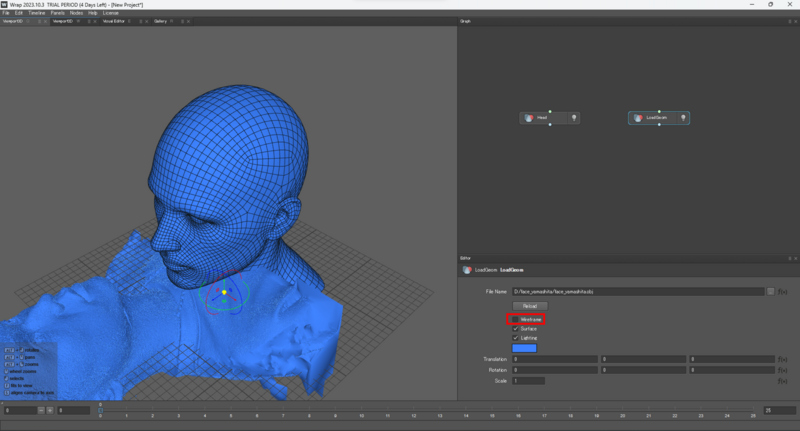Open expression f(x) for Scale
The width and height of the screenshot is (800, 431).
pyautogui.click(x=782, y=382)
